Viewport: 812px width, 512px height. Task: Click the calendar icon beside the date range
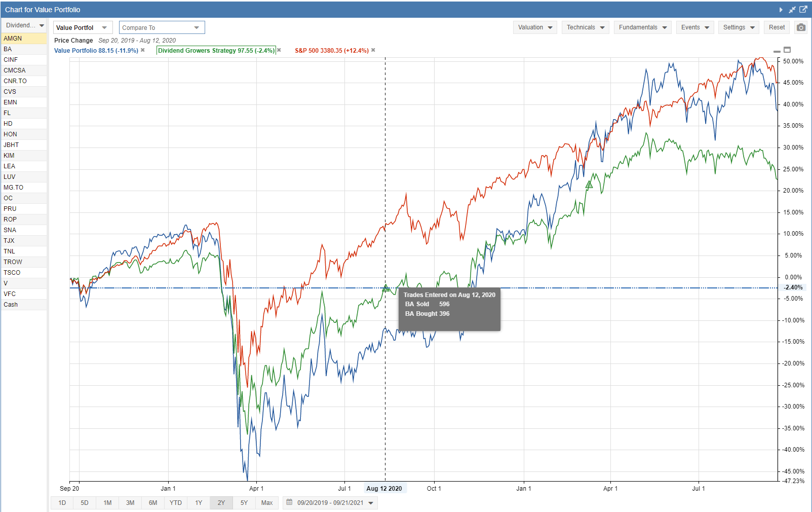pos(289,502)
